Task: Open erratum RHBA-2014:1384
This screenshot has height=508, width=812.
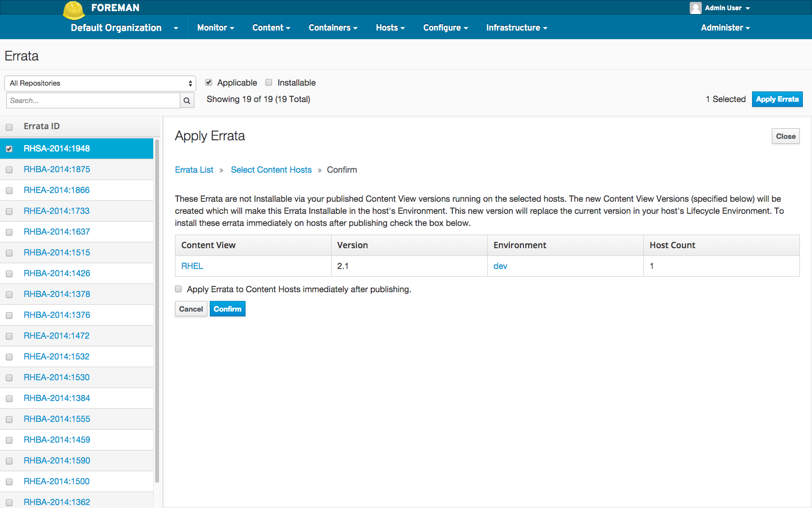Action: pyautogui.click(x=57, y=398)
